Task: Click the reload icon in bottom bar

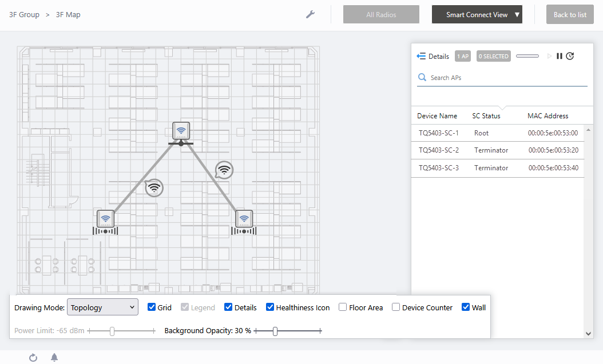Action: [33, 358]
